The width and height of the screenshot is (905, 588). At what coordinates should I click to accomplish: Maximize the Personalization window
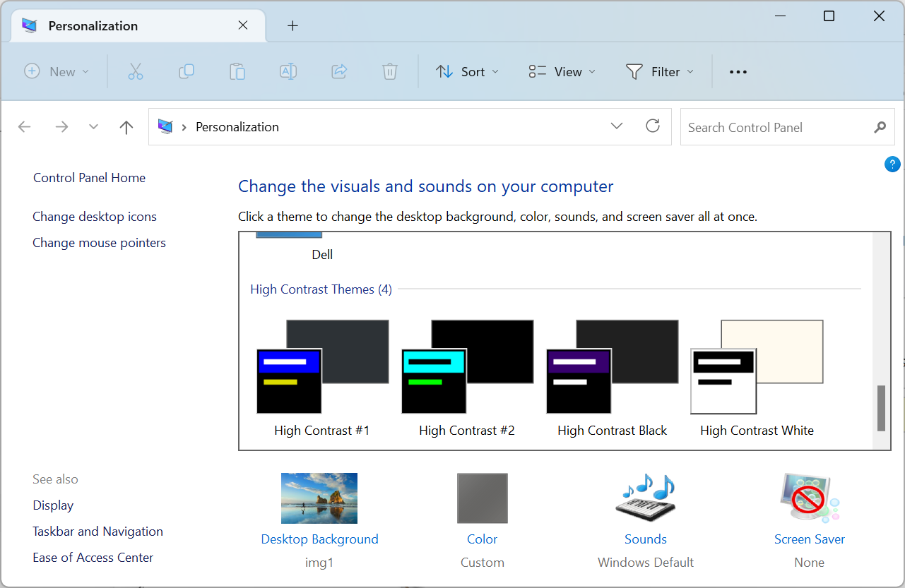point(829,16)
